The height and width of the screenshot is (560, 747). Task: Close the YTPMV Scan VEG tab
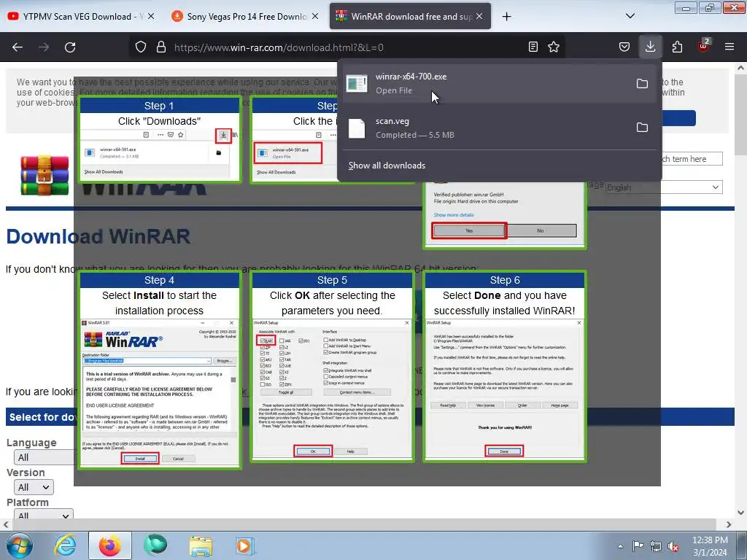(x=150, y=16)
